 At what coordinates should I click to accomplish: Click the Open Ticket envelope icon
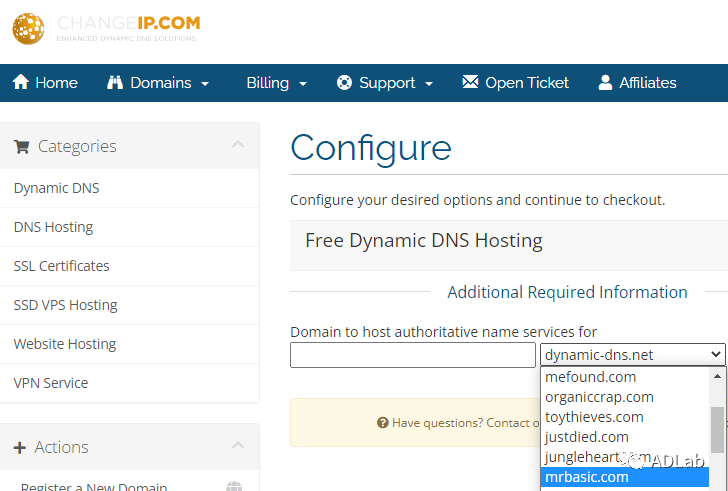[470, 83]
